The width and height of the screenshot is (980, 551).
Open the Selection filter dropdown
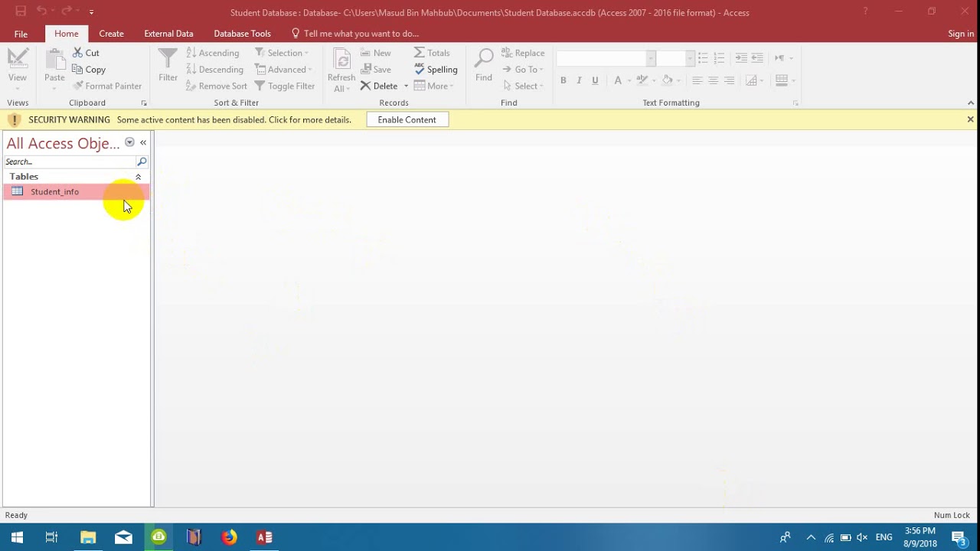(282, 53)
